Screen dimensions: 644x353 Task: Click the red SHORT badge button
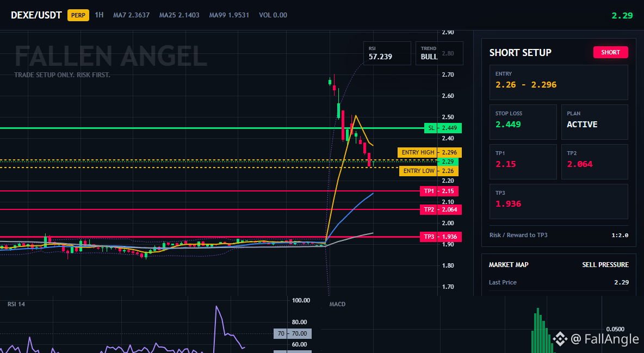pyautogui.click(x=610, y=52)
